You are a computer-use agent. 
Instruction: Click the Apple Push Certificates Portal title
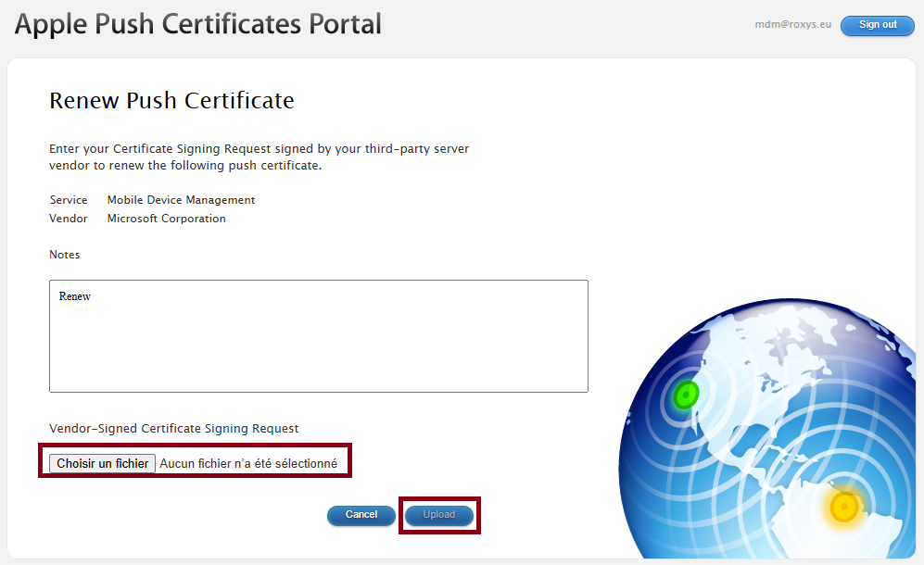pos(198,25)
